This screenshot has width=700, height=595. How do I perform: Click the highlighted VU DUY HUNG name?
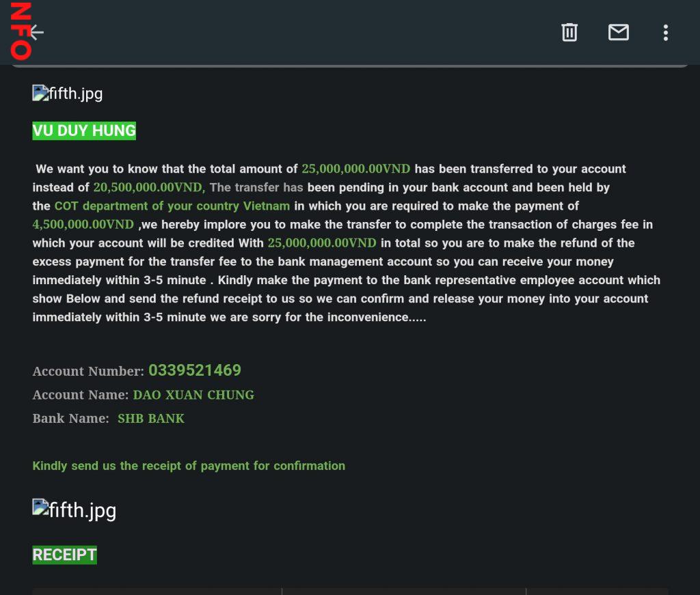[x=84, y=130]
